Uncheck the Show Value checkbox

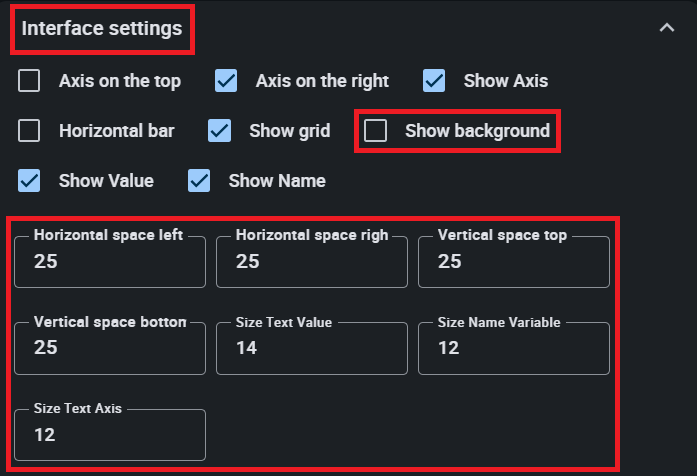(x=30, y=181)
